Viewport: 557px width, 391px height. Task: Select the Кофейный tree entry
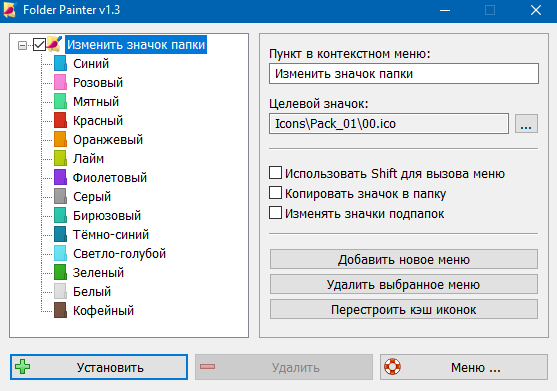(103, 310)
